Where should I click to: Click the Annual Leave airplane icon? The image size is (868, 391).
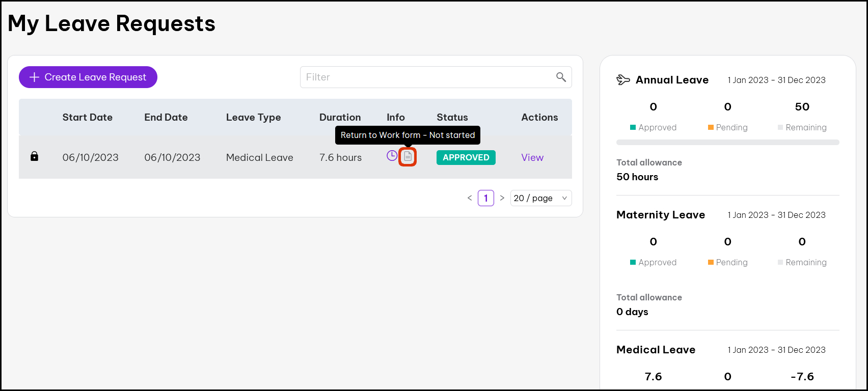[623, 80]
